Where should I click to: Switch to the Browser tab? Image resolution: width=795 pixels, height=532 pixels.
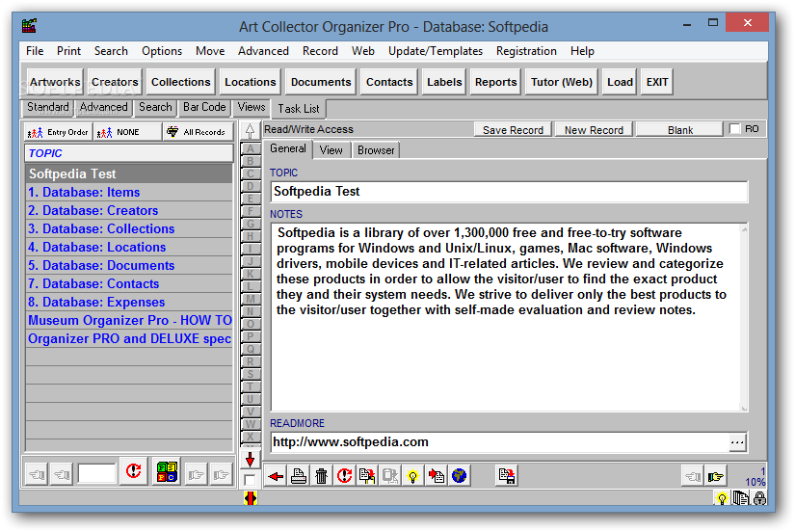(376, 150)
